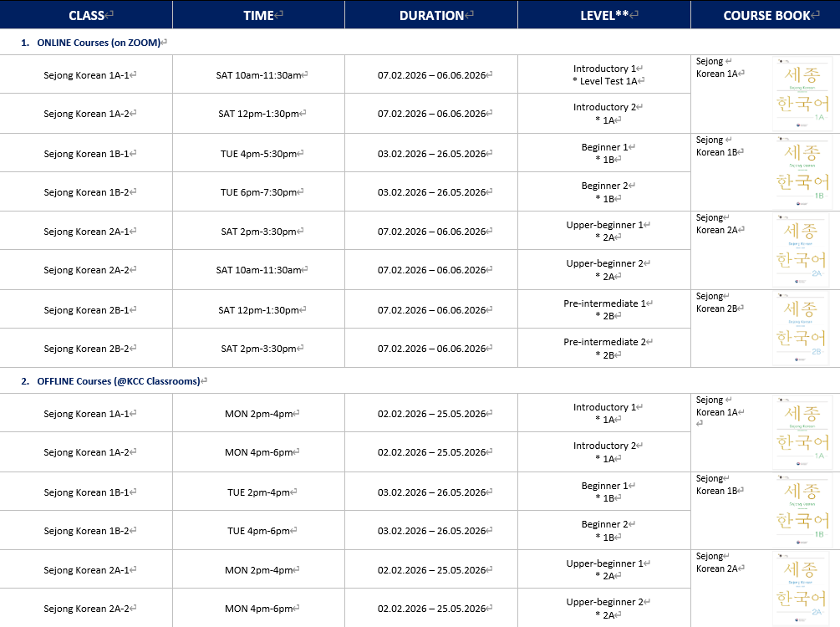Select the Sejong Korean 2B-2 class cell
The image size is (840, 627).
pos(87,349)
